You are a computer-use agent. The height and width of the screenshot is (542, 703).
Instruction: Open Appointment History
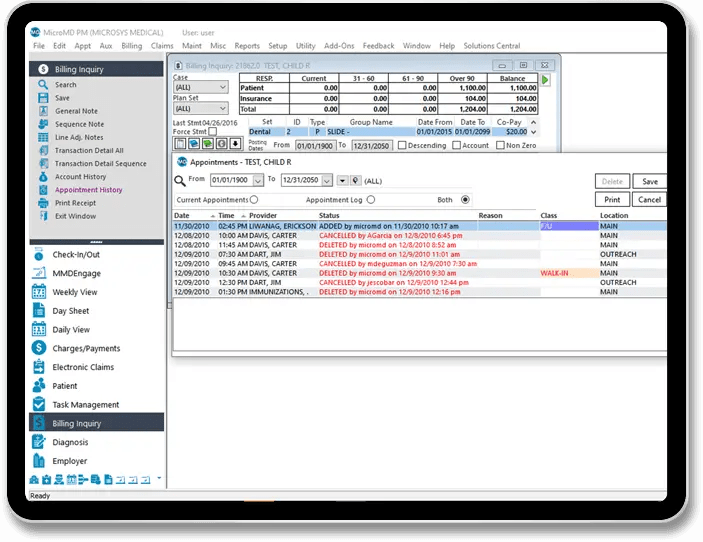pos(88,190)
